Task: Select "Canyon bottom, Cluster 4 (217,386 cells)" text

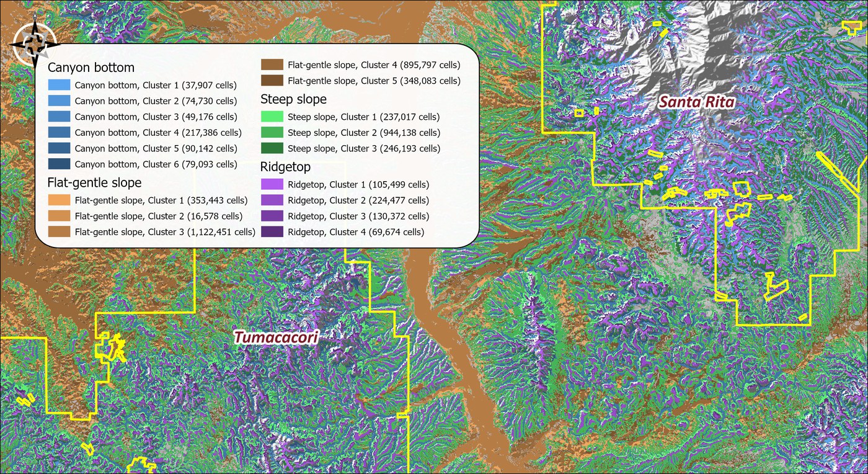Action: coord(158,132)
